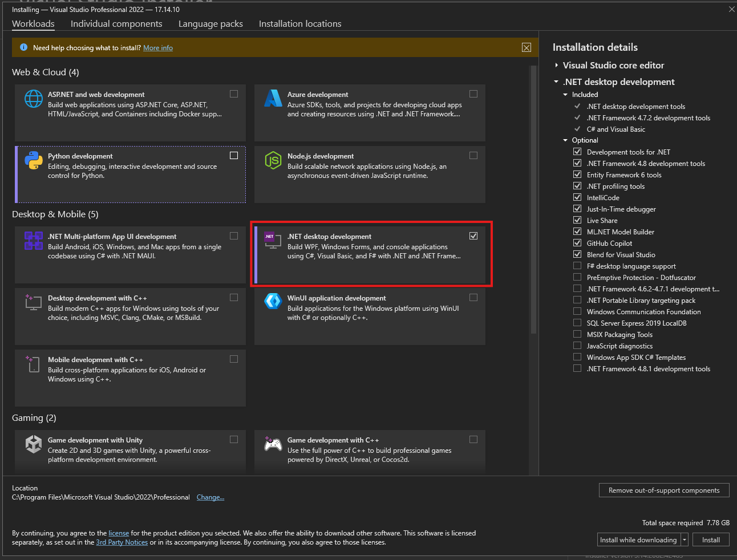Enable JavaScript diagnostics component
Image resolution: width=737 pixels, height=560 pixels.
(x=577, y=346)
